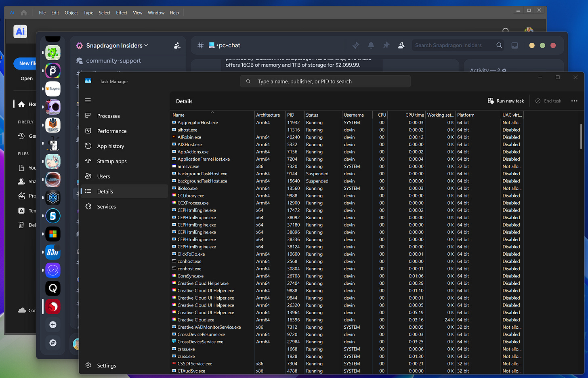The height and width of the screenshot is (378, 588).
Task: Click Task Manager search field
Action: coord(325,81)
